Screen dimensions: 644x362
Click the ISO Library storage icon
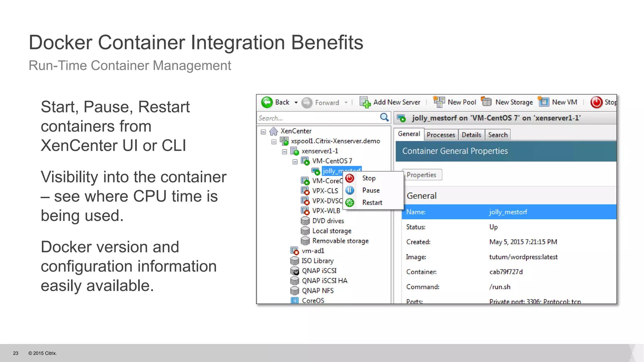click(x=295, y=261)
